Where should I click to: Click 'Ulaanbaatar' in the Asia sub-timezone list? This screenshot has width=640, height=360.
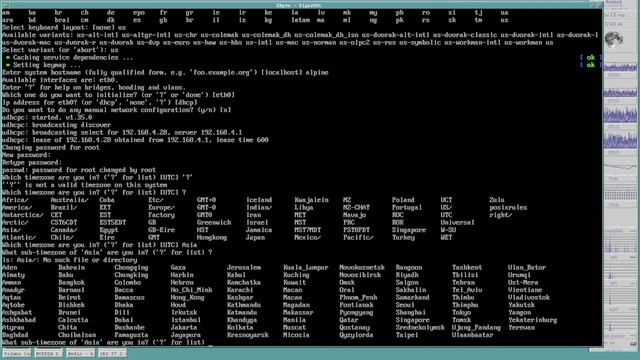473,335
